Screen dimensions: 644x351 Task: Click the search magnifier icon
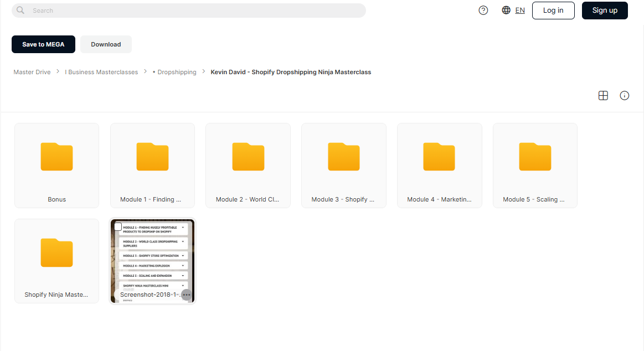click(20, 11)
